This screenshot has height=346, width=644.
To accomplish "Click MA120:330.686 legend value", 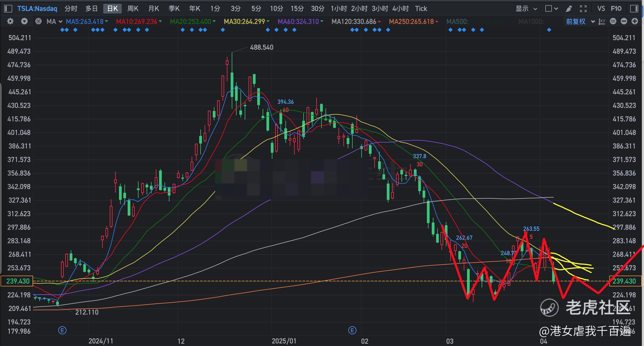I will click(354, 21).
